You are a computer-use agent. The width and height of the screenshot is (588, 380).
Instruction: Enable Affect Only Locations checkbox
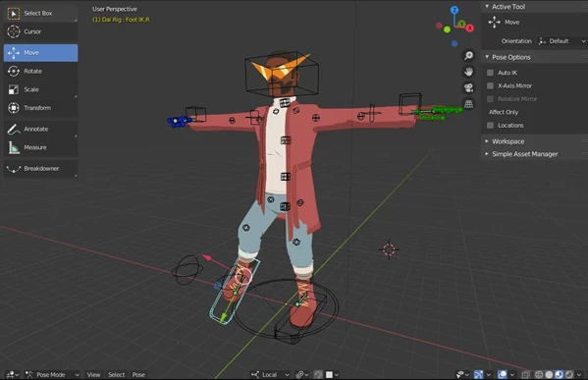click(490, 125)
